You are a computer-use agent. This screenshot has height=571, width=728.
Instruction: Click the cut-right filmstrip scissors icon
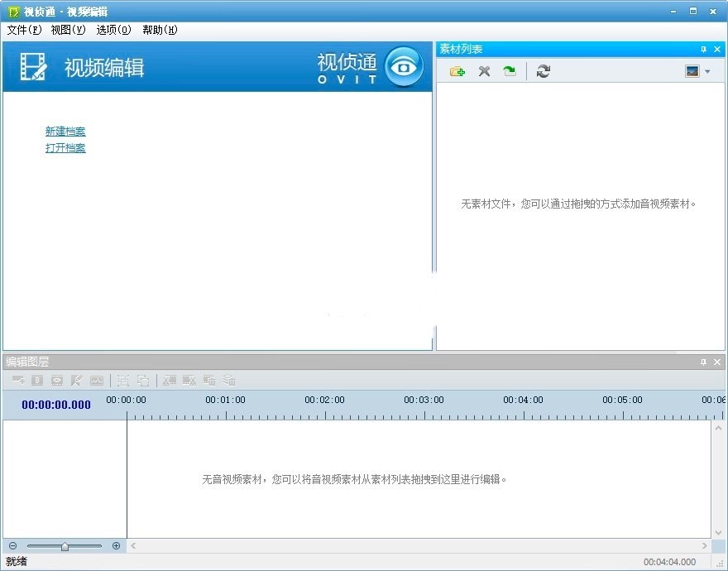189,381
